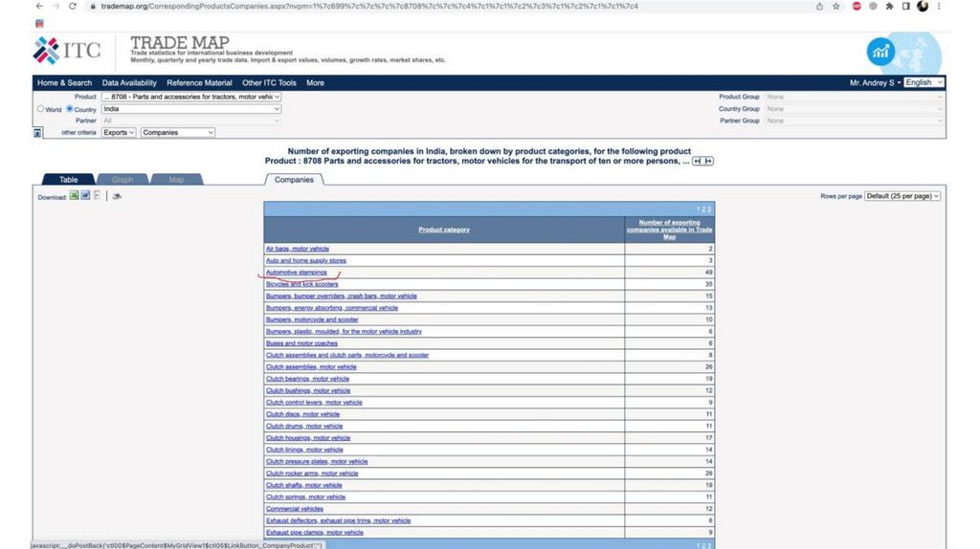Open the Data Availability menu
The width and height of the screenshot is (980, 549).
(129, 83)
